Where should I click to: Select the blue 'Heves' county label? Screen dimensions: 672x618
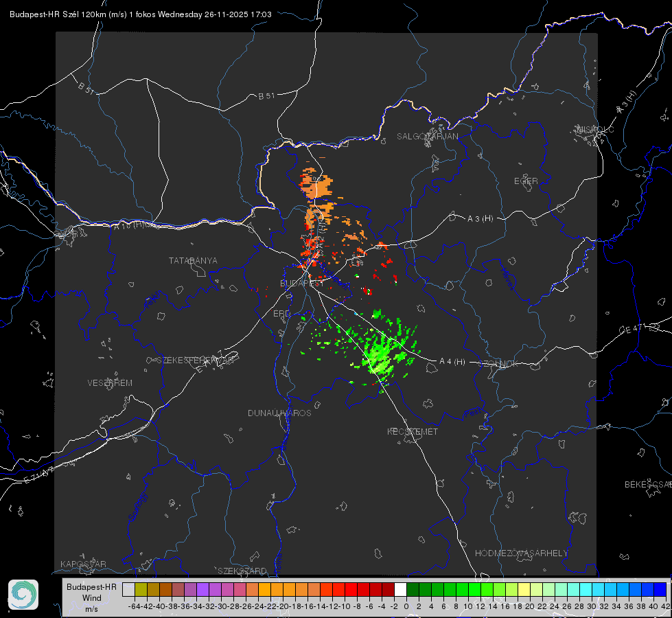[507, 278]
